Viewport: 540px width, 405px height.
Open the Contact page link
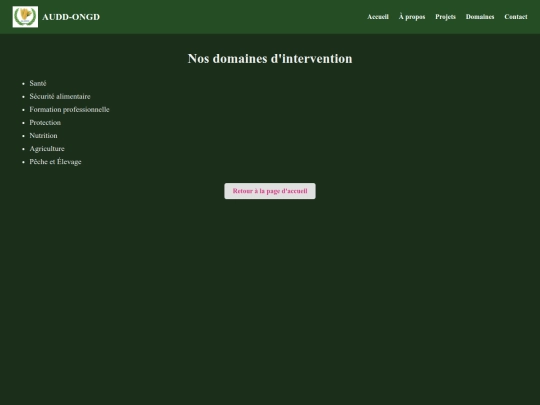[x=516, y=17]
